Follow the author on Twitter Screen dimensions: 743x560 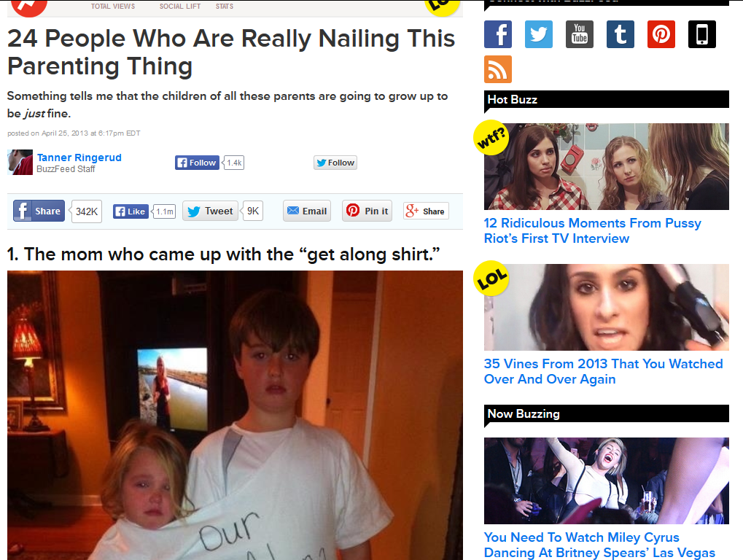(x=335, y=163)
